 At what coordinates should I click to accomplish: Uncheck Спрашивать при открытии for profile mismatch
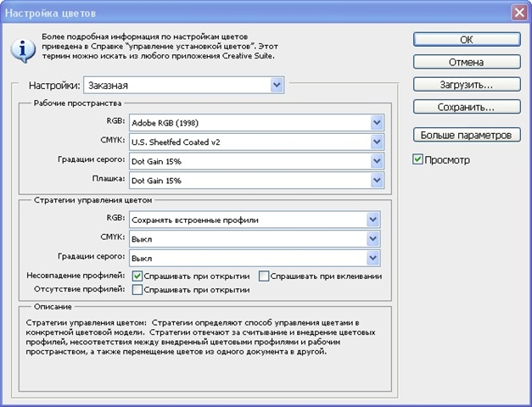[137, 276]
